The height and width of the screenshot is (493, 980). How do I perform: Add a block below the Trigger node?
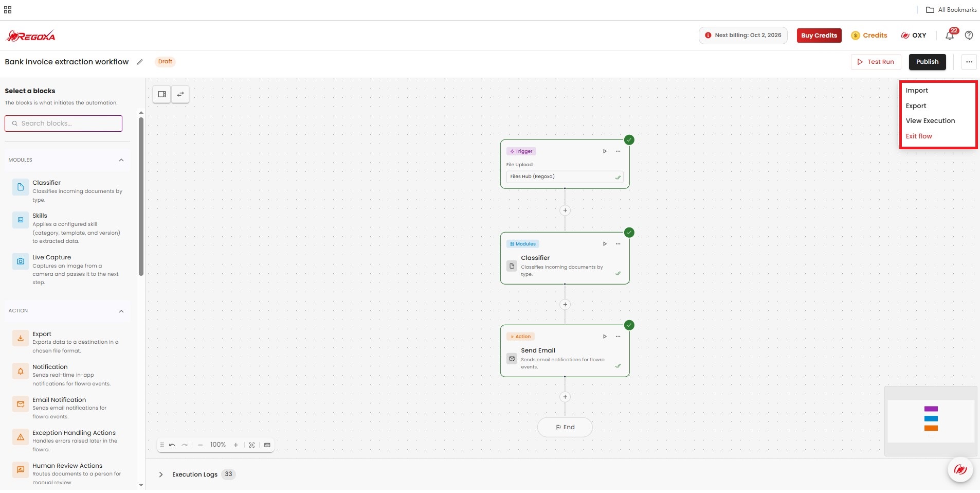tap(565, 210)
